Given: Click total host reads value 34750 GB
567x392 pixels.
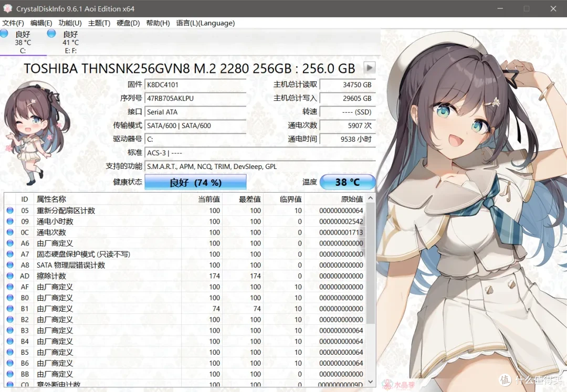Looking at the screenshot, I should tap(348, 85).
